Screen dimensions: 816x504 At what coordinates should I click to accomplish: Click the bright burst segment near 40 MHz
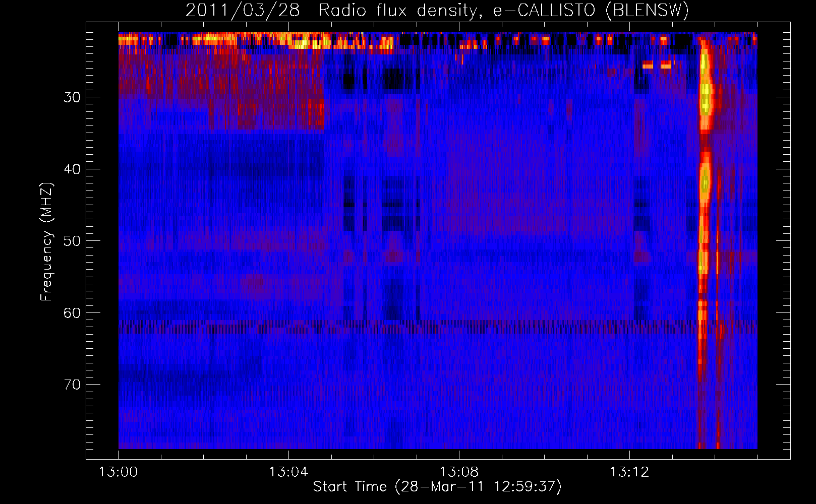tap(705, 181)
